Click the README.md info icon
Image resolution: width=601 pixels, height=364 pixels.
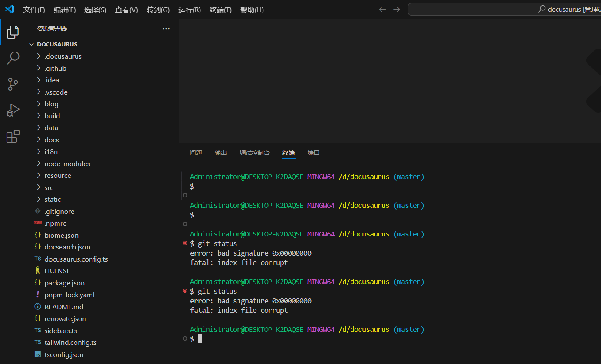click(38, 307)
